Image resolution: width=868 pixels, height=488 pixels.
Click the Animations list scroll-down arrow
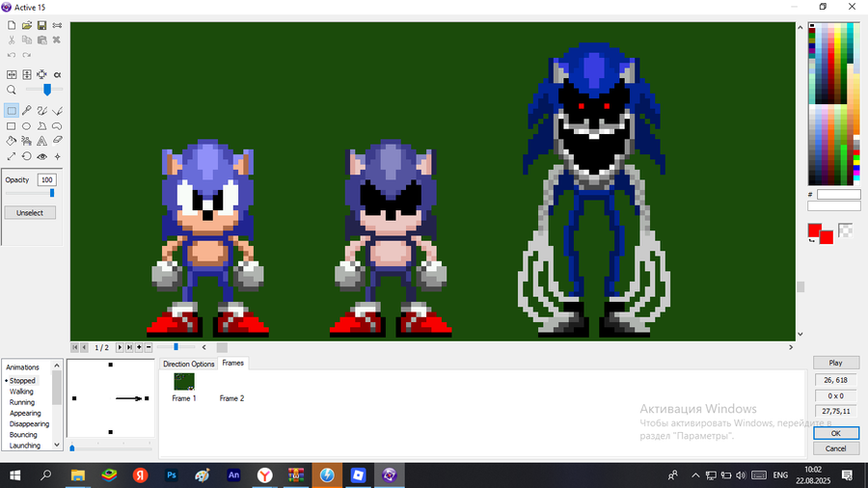[x=57, y=445]
